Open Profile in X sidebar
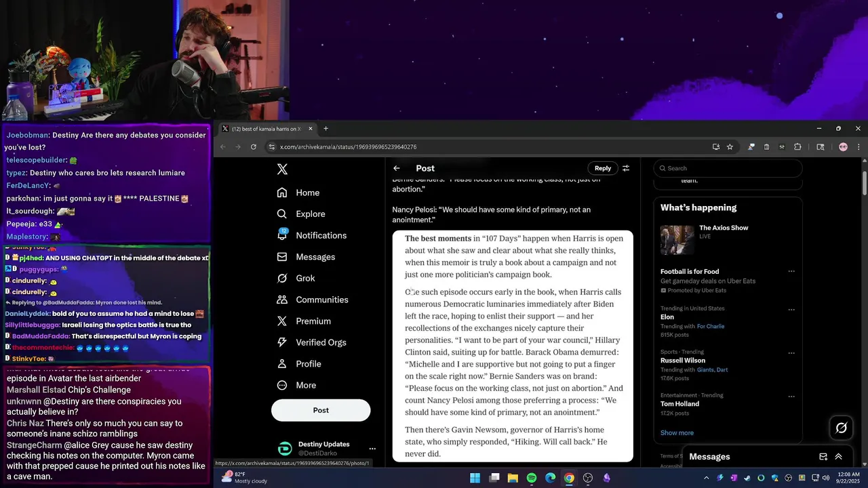 (299, 364)
